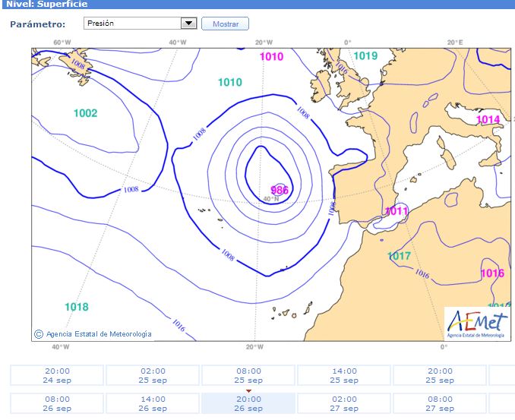This screenshot has height=420, width=515.
Task: Select the 20:00 25 sep time slot
Action: pos(440,375)
